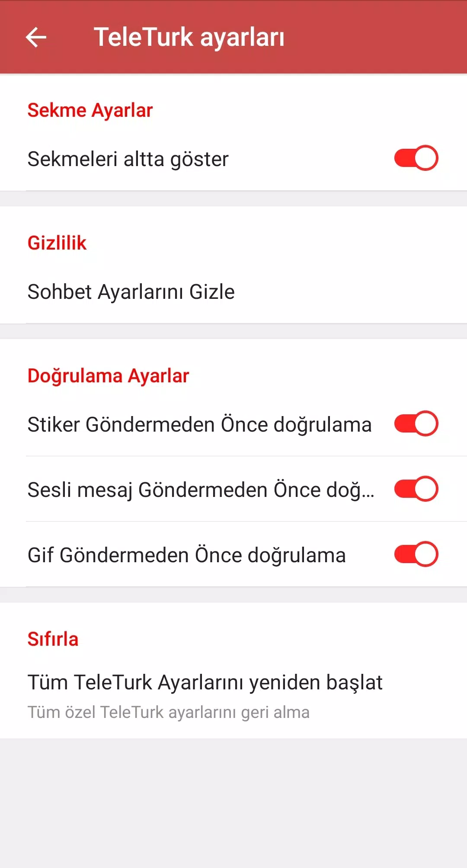Tap the Sekme Ayarlar section header
Image resolution: width=467 pixels, height=868 pixels.
pos(90,110)
